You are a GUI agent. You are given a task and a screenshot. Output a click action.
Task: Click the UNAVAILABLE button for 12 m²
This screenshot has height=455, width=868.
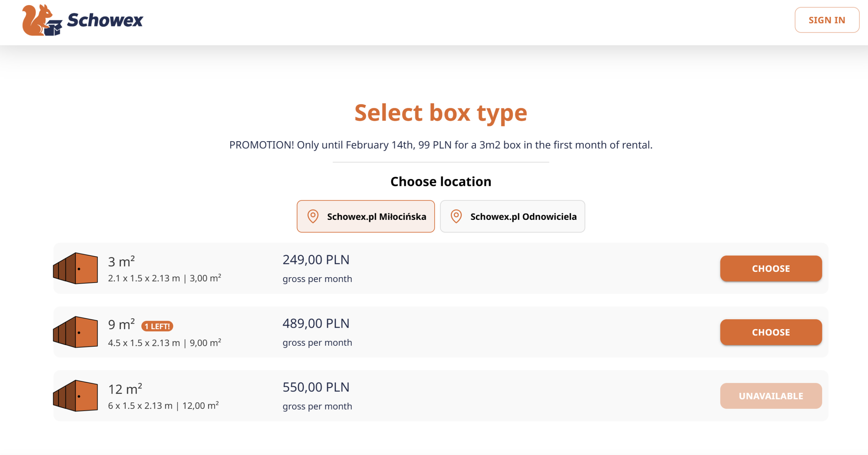(x=770, y=396)
